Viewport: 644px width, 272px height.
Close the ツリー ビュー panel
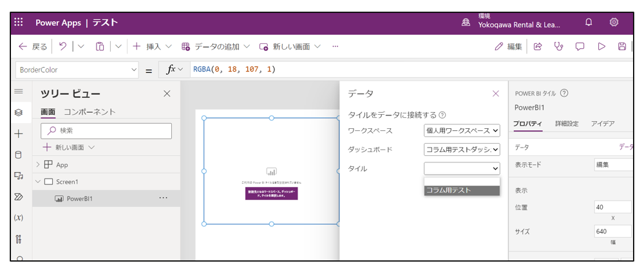point(167,93)
